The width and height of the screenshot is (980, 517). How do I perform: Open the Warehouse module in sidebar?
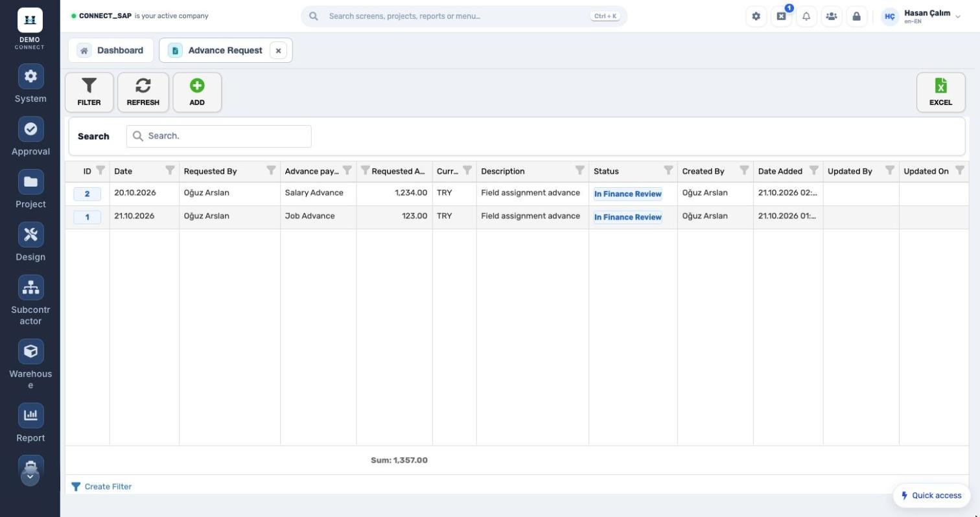30,365
